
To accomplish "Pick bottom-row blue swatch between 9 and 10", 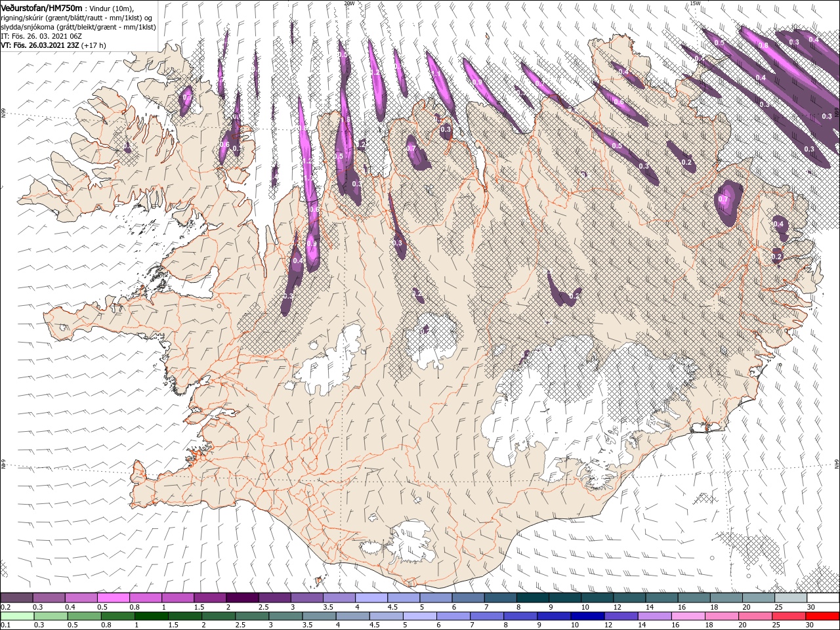I will pyautogui.click(x=554, y=616).
